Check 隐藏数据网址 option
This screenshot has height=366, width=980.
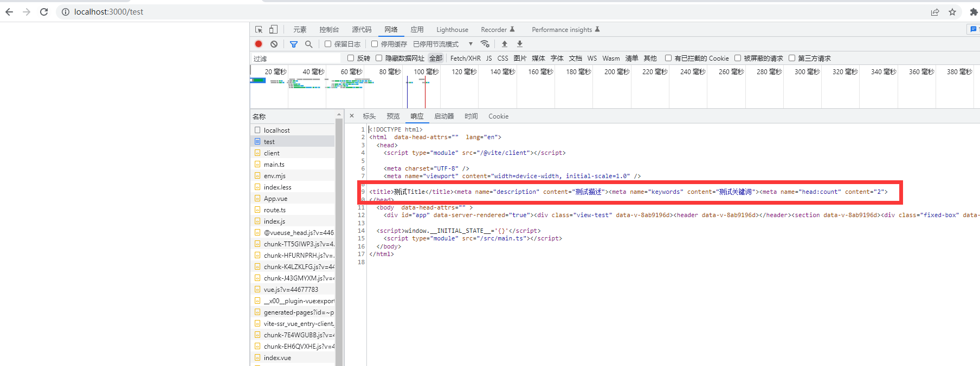click(x=379, y=58)
